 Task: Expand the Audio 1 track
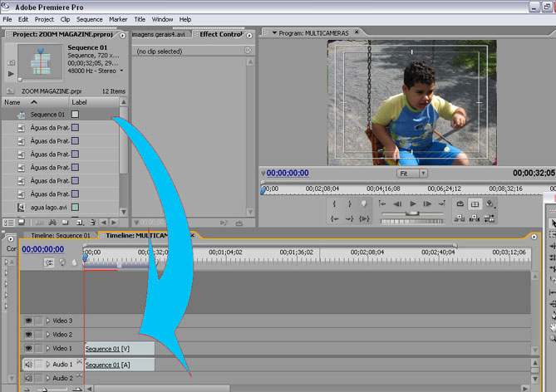pyautogui.click(x=47, y=364)
